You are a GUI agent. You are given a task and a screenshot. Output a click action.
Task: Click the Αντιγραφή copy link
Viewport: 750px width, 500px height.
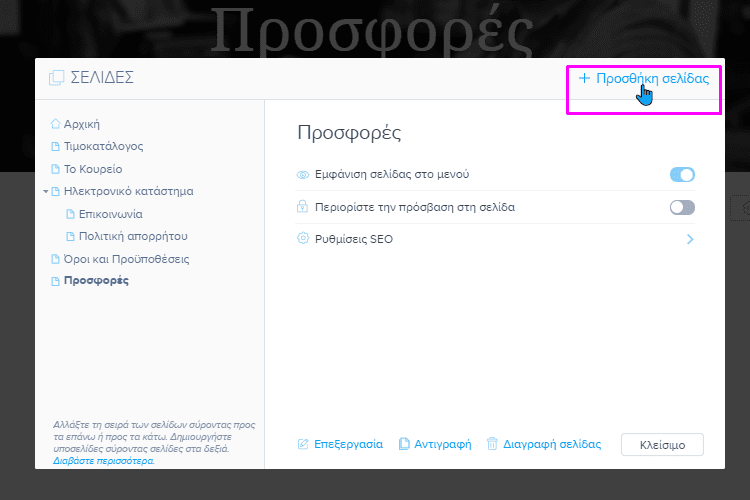click(x=442, y=444)
